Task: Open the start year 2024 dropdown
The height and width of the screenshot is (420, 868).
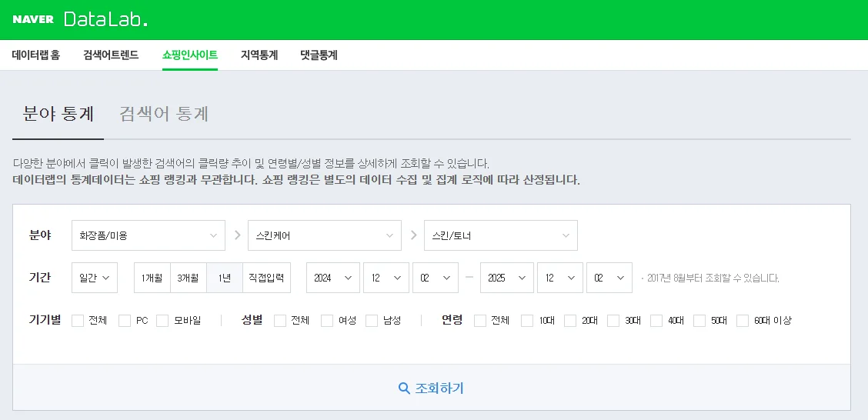Action: [x=333, y=278]
